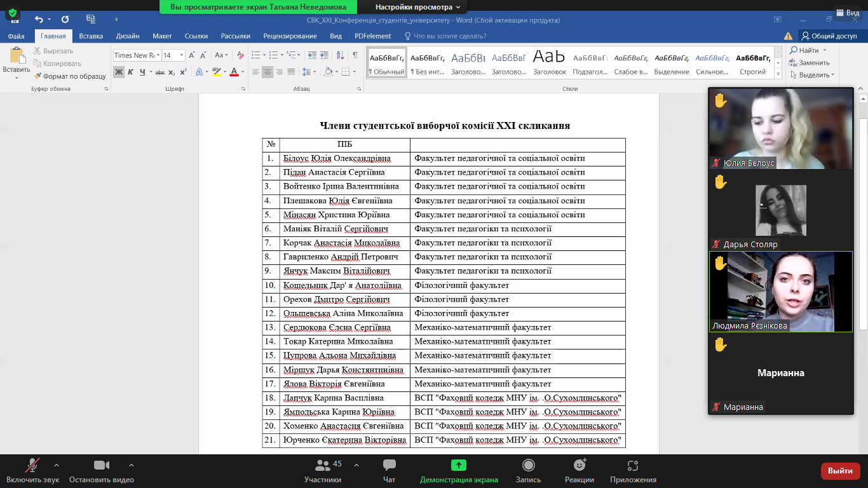Image resolution: width=868 pixels, height=488 pixels.
Task: Expand audio options arrow next to microphone
Action: tap(57, 465)
